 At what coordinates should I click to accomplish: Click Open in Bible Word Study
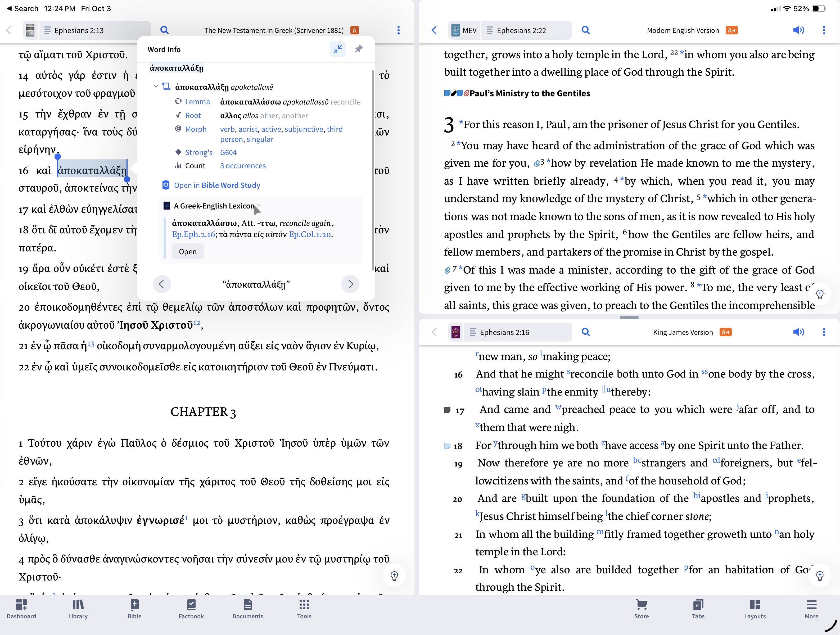point(217,185)
